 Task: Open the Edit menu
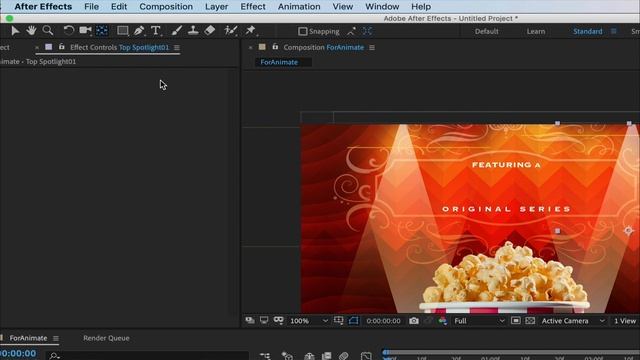(119, 7)
